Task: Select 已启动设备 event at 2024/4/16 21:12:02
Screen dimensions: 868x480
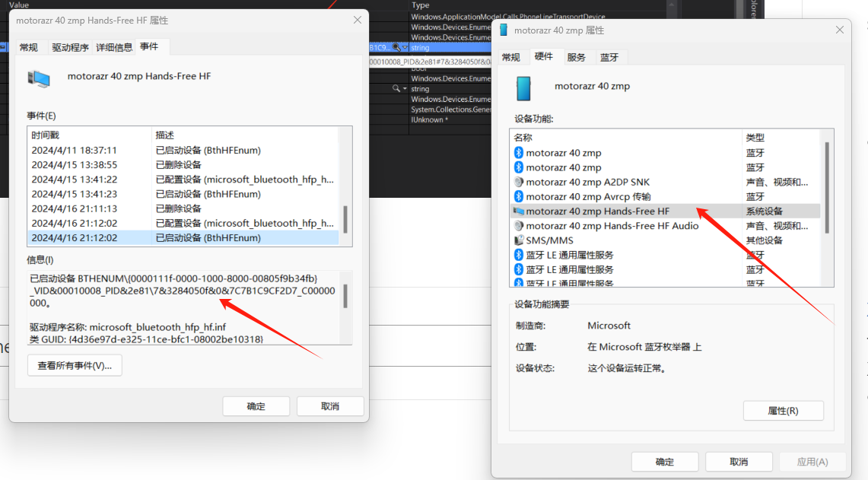Action: [183, 237]
